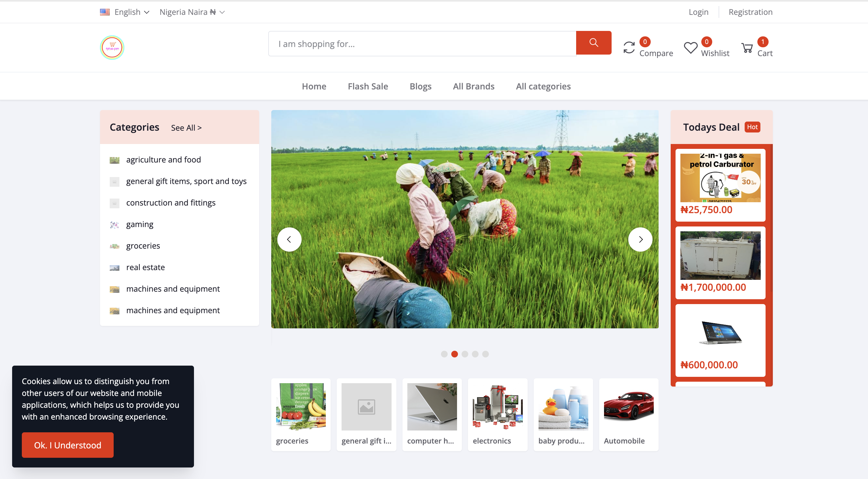868x479 pixels.
Task: Select the first carousel dot indicator
Action: pyautogui.click(x=444, y=354)
